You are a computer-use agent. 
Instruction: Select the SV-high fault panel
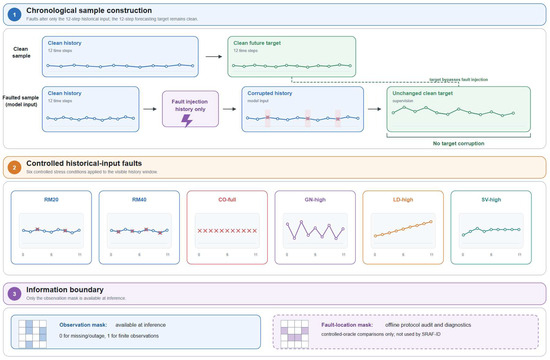tap(491, 227)
